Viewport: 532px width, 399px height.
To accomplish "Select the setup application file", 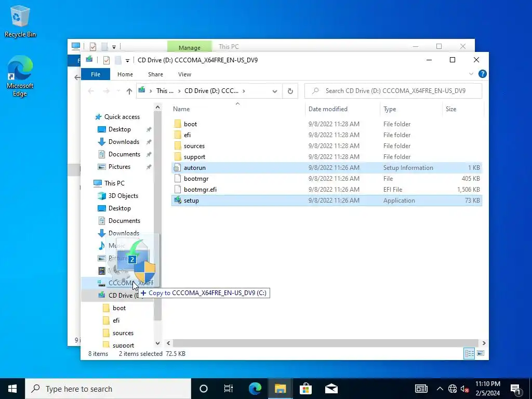I will tap(326, 200).
